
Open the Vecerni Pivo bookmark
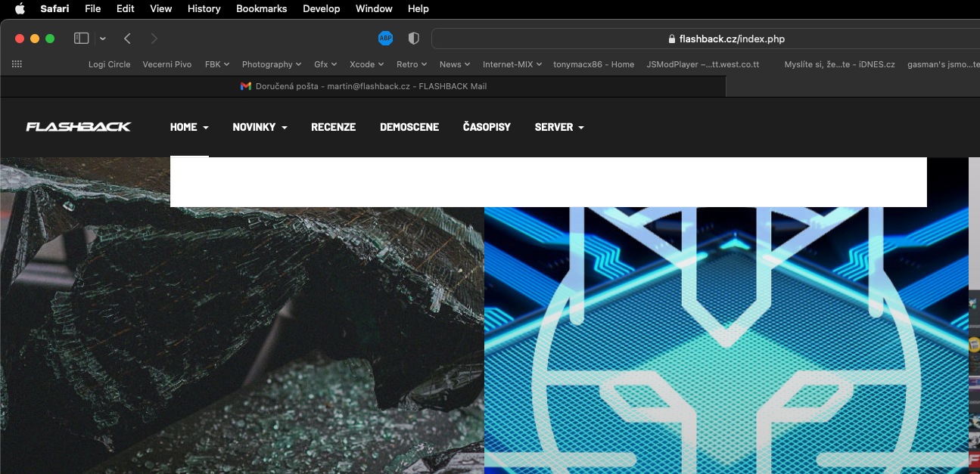tap(167, 64)
